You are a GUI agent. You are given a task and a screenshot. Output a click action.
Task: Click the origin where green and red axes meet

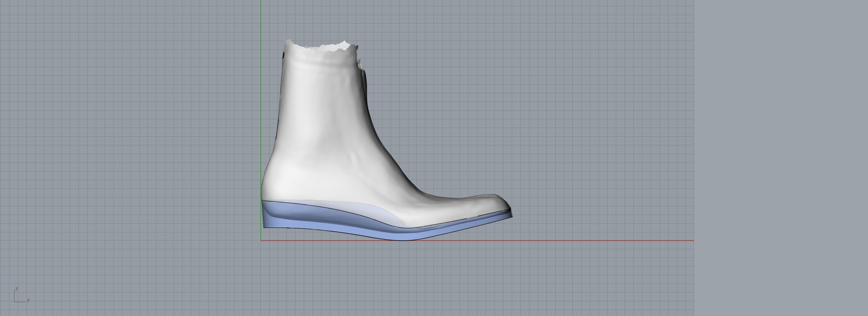(261, 240)
